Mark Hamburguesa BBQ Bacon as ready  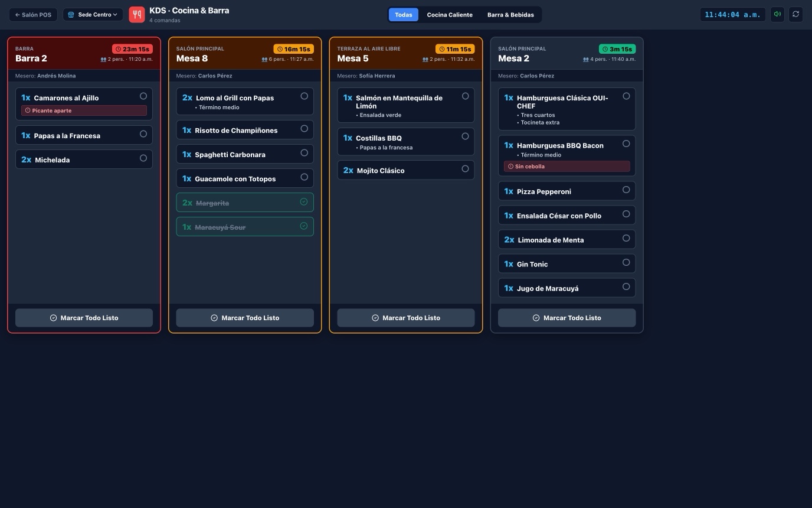coord(627,144)
